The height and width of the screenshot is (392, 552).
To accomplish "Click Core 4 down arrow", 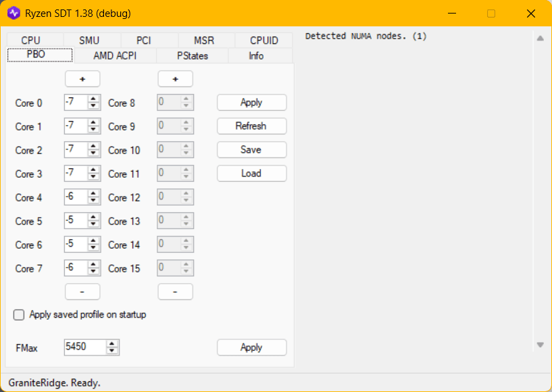I will [93, 200].
